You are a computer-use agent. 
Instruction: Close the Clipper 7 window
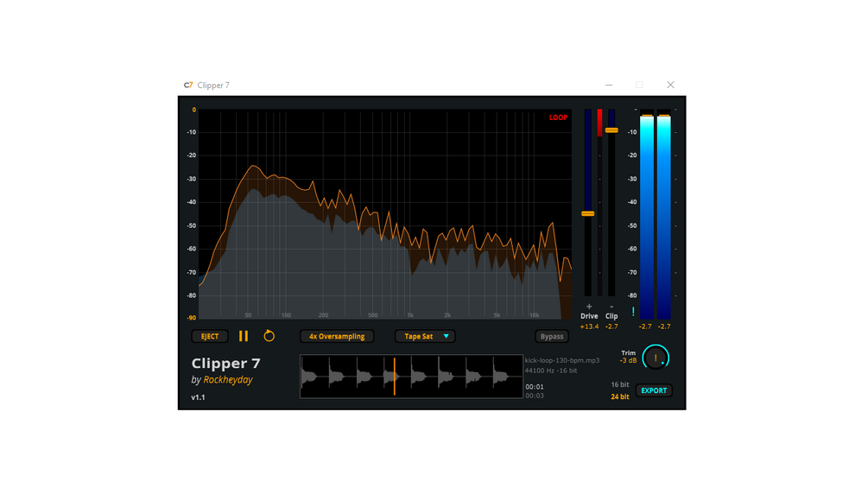click(x=670, y=85)
